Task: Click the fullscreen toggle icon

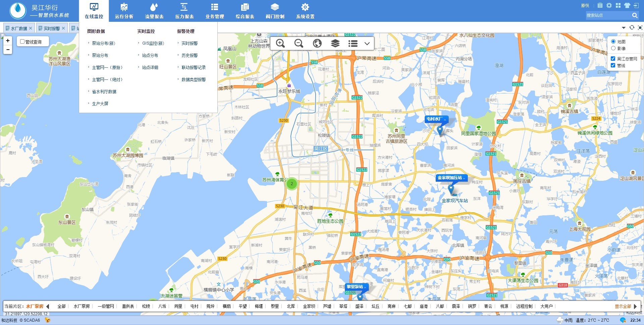Action: tap(640, 28)
